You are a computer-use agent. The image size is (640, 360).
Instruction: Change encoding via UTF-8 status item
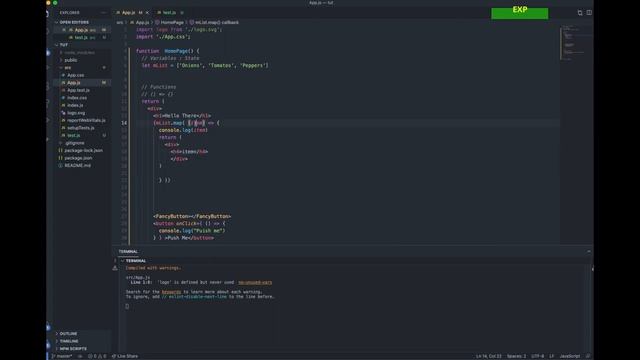click(x=538, y=356)
